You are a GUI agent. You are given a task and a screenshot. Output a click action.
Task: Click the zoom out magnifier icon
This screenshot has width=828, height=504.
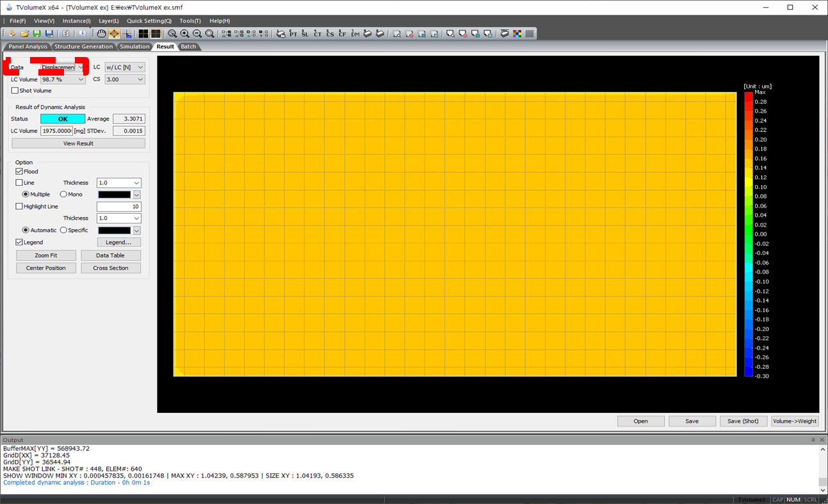coord(197,33)
